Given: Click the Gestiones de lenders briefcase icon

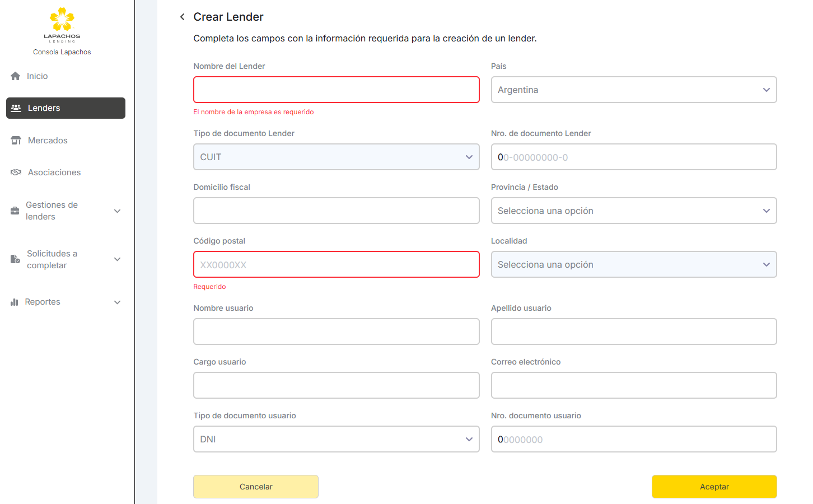Looking at the screenshot, I should tap(15, 211).
